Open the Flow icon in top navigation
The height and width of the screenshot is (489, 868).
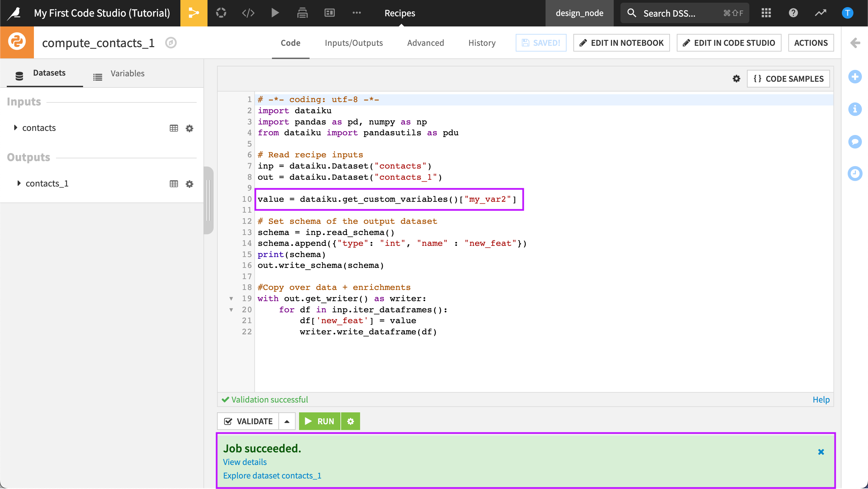[x=194, y=13]
